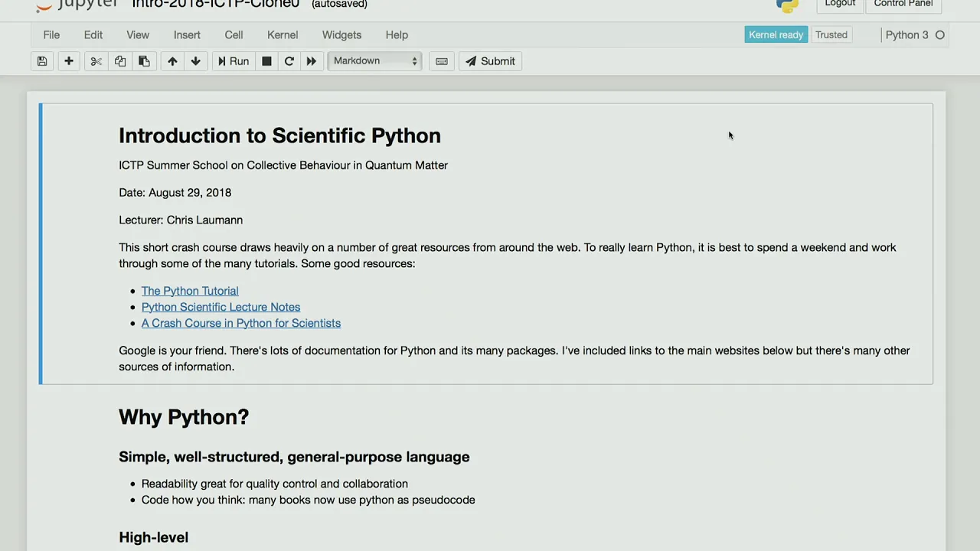
Task: Click the autosaved status text
Action: coord(339,4)
